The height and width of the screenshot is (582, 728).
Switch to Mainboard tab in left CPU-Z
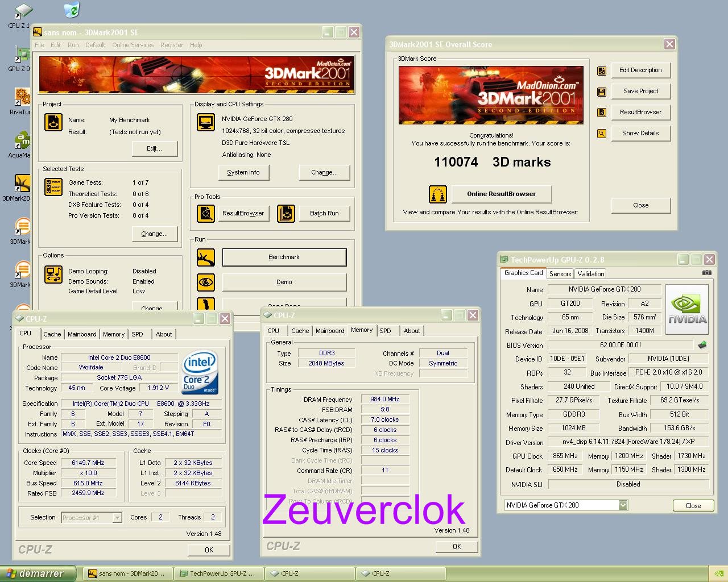coord(82,334)
